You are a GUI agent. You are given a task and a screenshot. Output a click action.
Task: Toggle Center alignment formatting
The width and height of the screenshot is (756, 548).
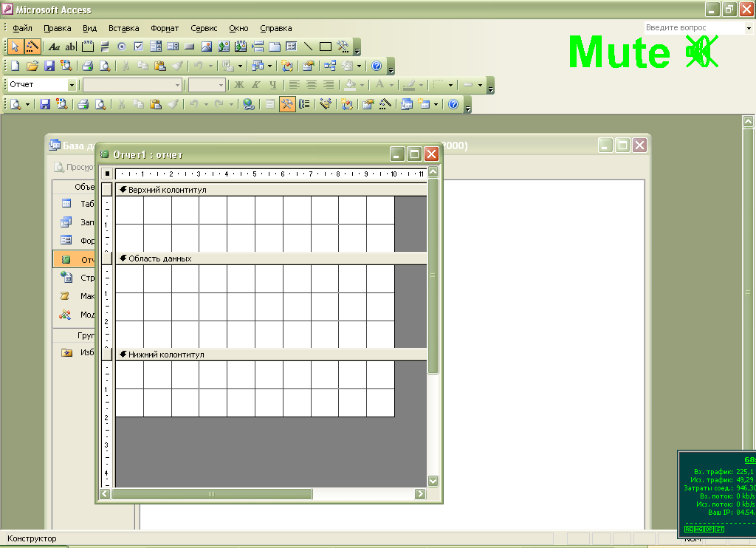tap(312, 85)
